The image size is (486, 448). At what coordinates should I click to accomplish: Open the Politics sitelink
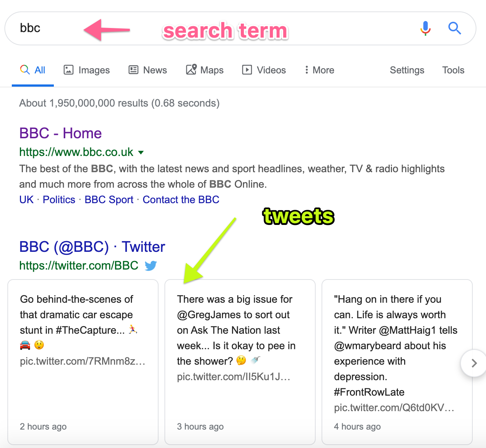[59, 199]
